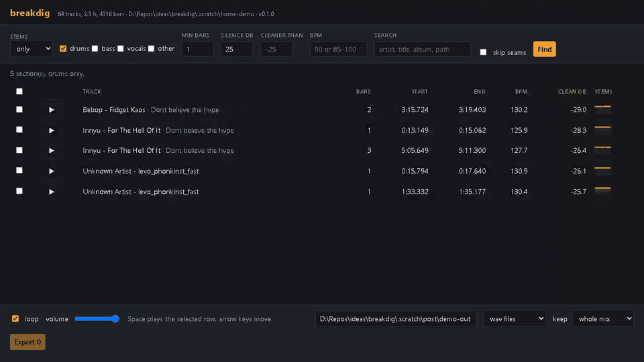This screenshot has height=362, width=644.
Task: Focus the SILENCE DB input field
Action: point(237,49)
